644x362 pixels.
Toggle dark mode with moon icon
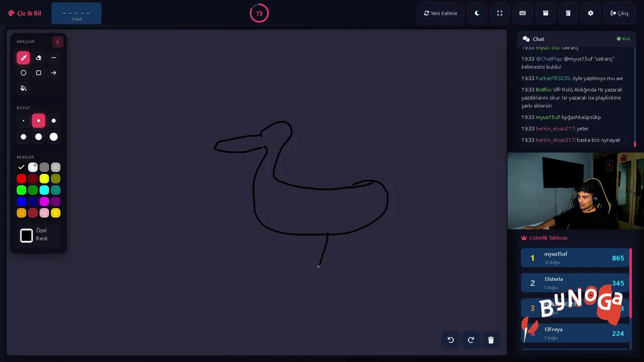pyautogui.click(x=477, y=13)
